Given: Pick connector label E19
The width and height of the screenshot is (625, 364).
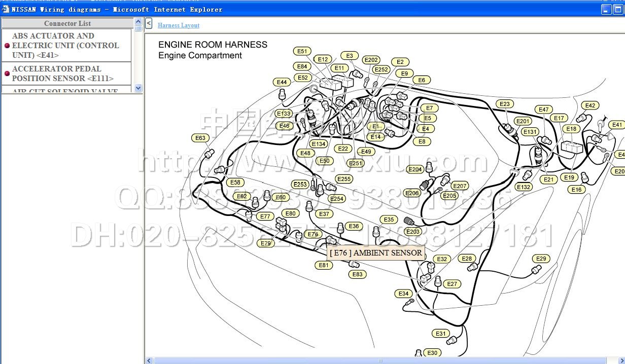Looking at the screenshot, I should [x=569, y=177].
